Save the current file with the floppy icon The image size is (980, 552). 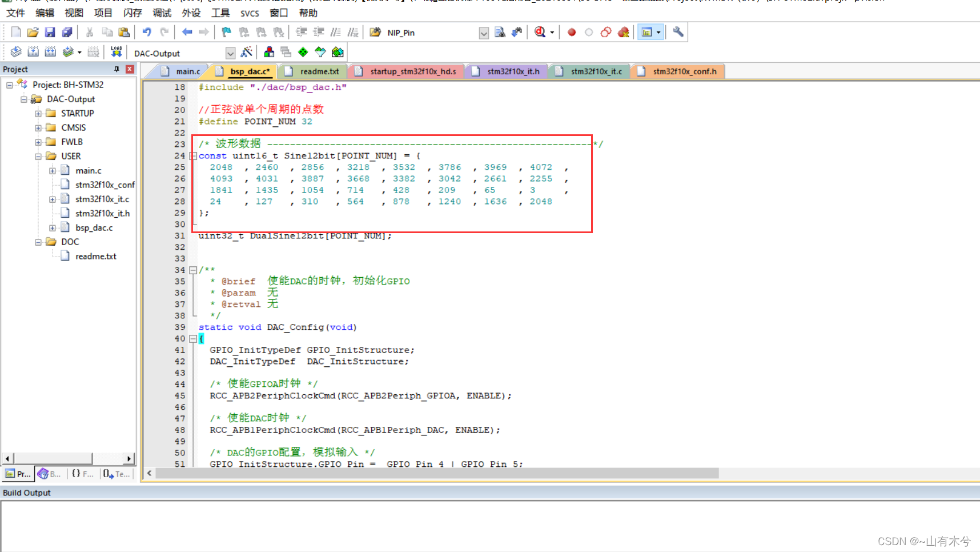coord(50,33)
